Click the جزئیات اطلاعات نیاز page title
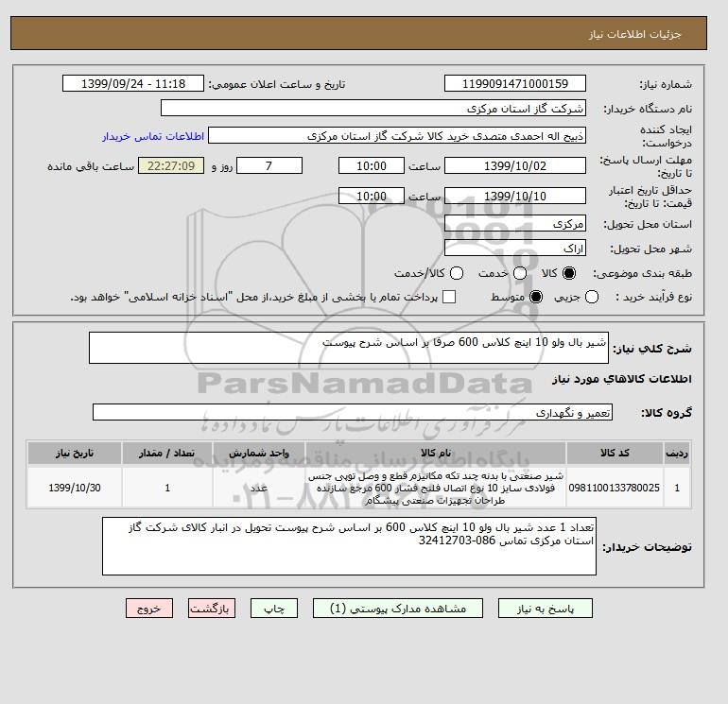Screen dimensions: 728x704 [x=634, y=34]
